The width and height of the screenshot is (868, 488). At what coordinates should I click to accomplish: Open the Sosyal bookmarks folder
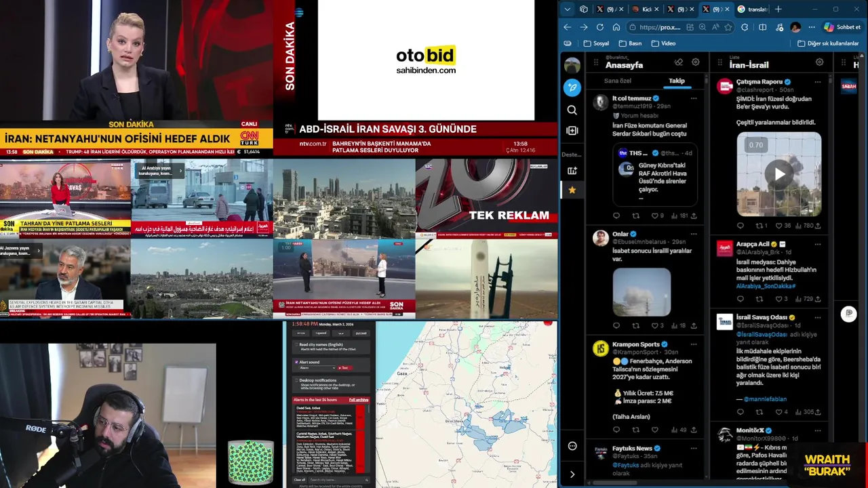pyautogui.click(x=595, y=43)
